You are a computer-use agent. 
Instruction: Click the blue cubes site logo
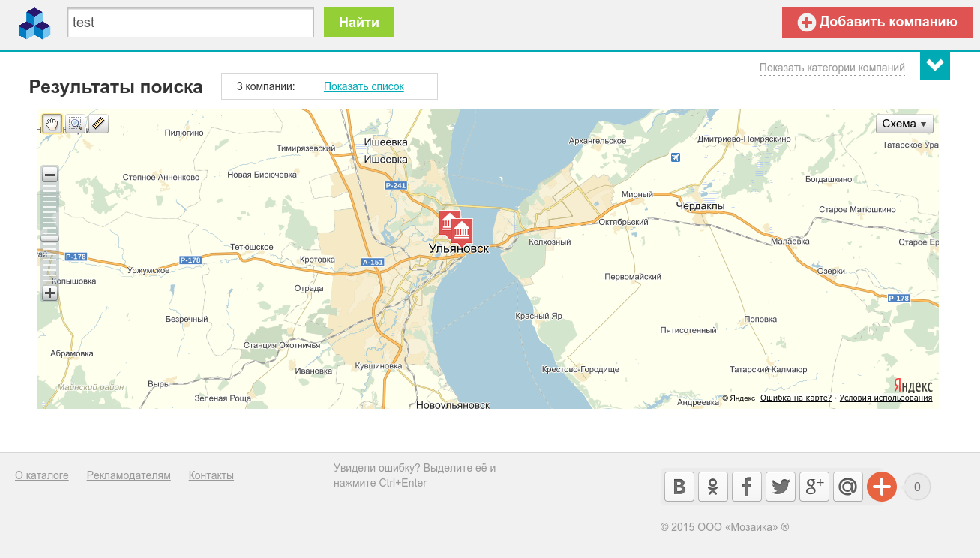click(x=34, y=23)
